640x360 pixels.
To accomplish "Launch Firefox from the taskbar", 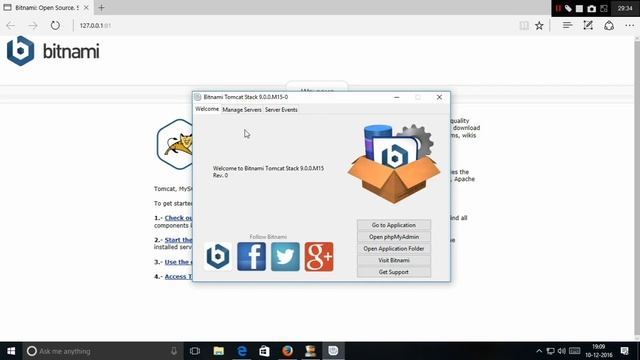I will [x=287, y=351].
